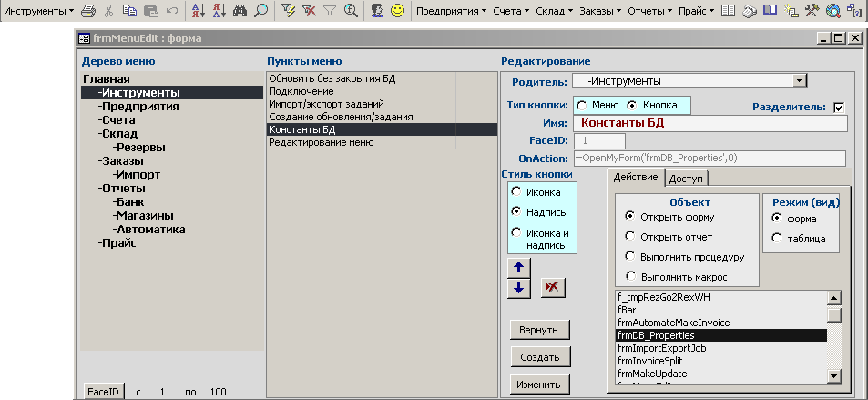
Task: Open the Предприятия toolbar dropdown
Action: click(x=451, y=11)
